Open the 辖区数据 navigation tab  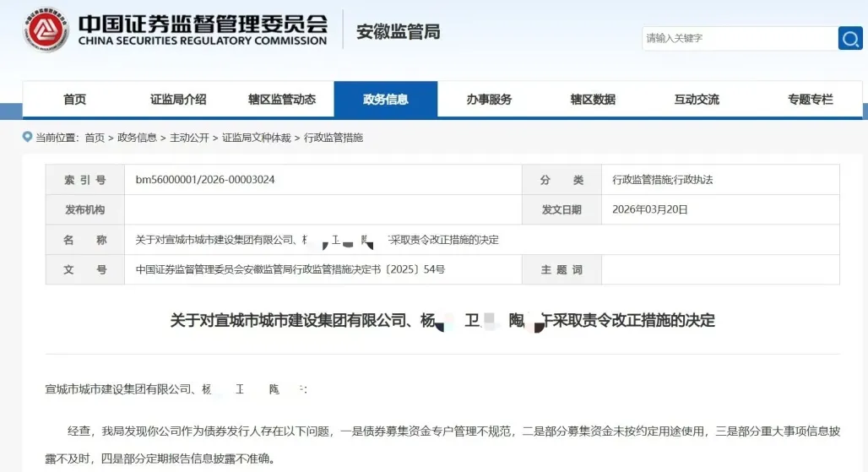pos(593,100)
